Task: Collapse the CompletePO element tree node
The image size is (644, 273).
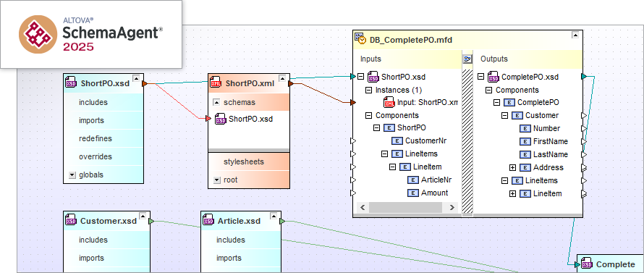Action: coord(496,102)
